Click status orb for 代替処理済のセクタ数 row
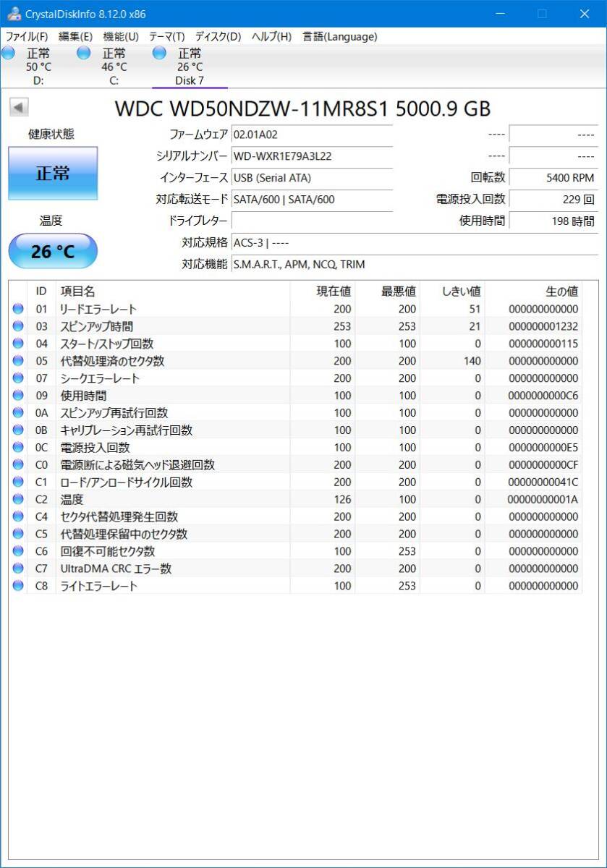Viewport: 607px width, 868px height. [x=18, y=361]
